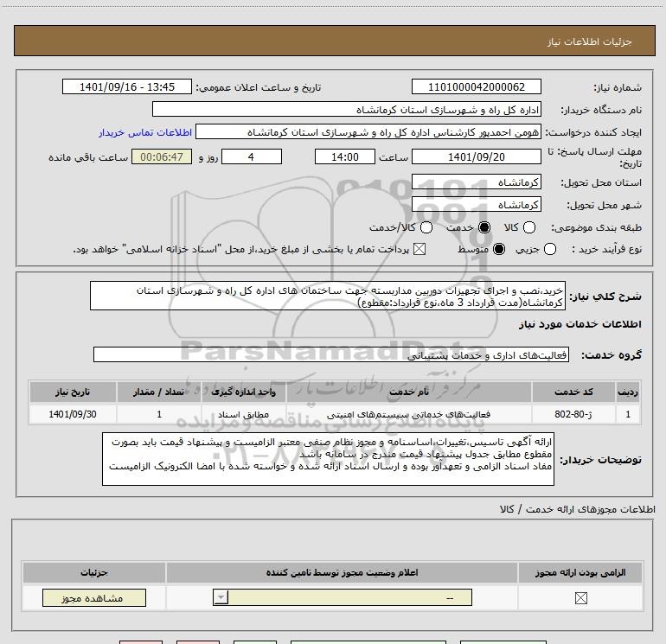Click the need date cell 1401/09/30

point(73,414)
